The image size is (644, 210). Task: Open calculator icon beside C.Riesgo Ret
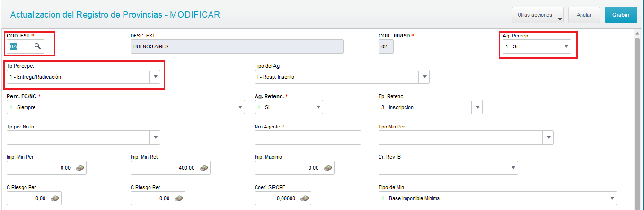pyautogui.click(x=179, y=198)
